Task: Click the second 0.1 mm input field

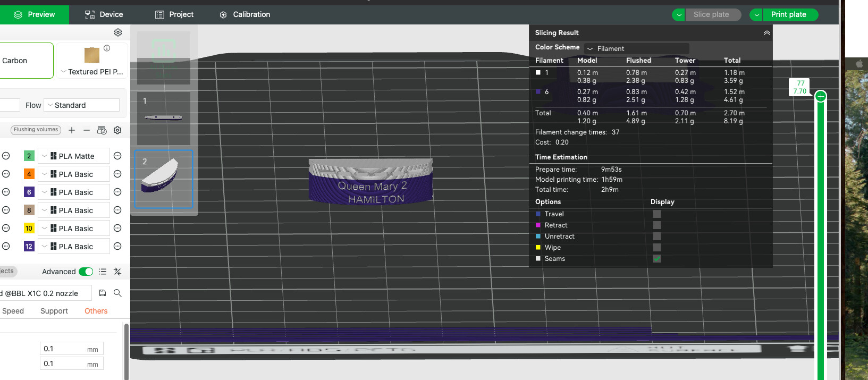Action: [71, 364]
